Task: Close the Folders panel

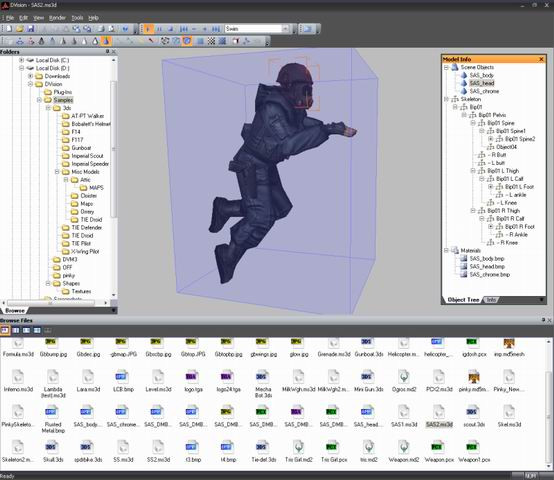Action: 114,52
